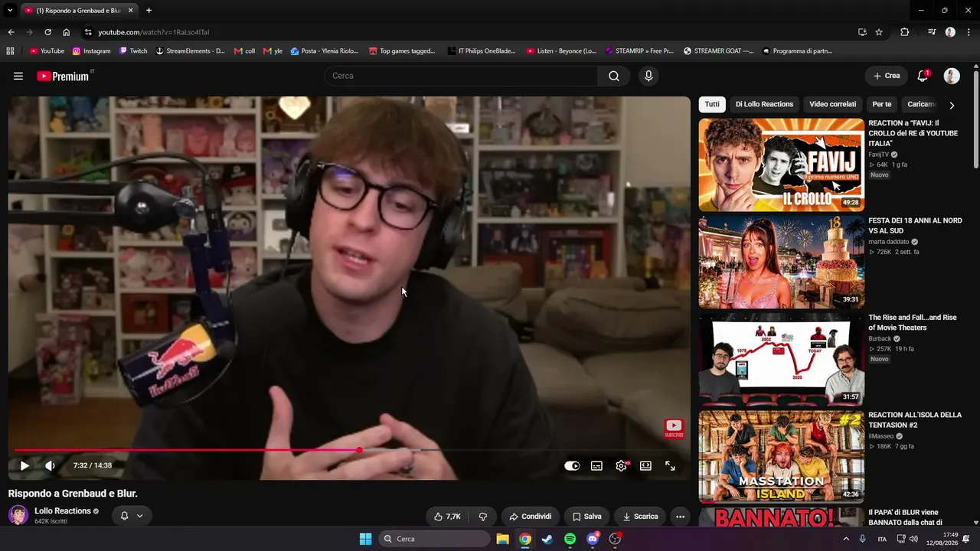
Task: Focus the YouTube Cerca search field
Action: tap(462, 76)
